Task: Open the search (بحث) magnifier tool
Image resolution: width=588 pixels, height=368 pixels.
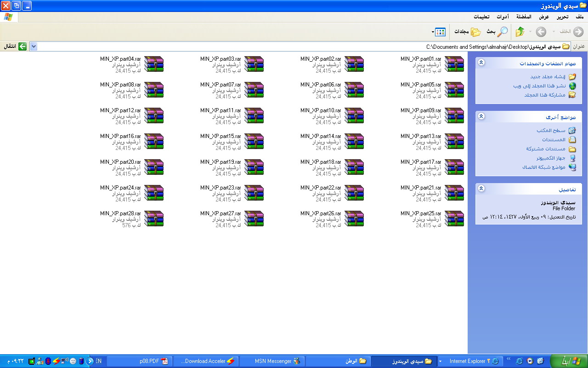Action: pos(498,32)
